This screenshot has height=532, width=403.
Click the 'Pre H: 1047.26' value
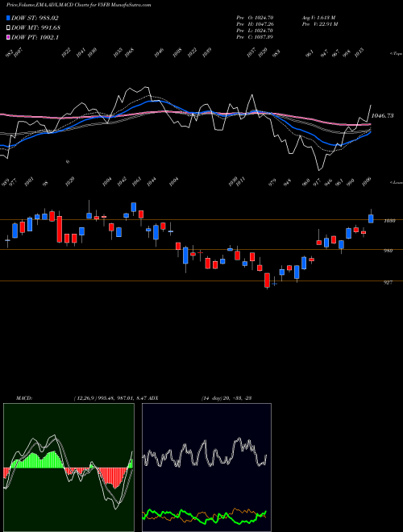(255, 23)
